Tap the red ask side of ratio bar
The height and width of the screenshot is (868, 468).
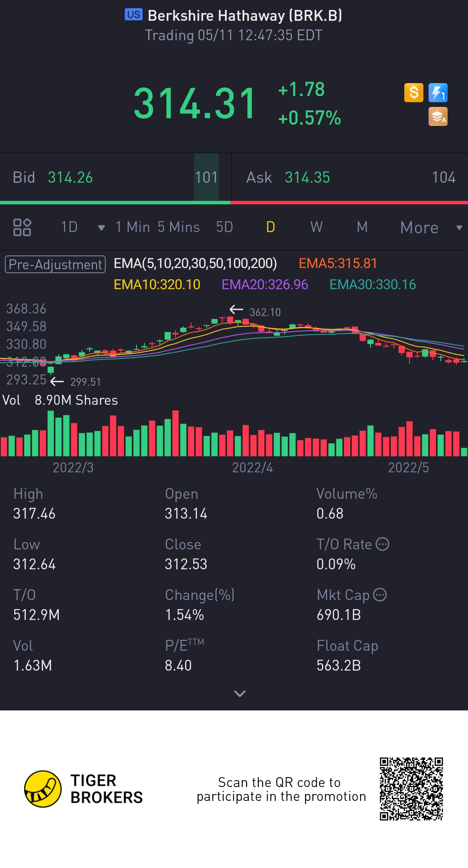coord(349,202)
